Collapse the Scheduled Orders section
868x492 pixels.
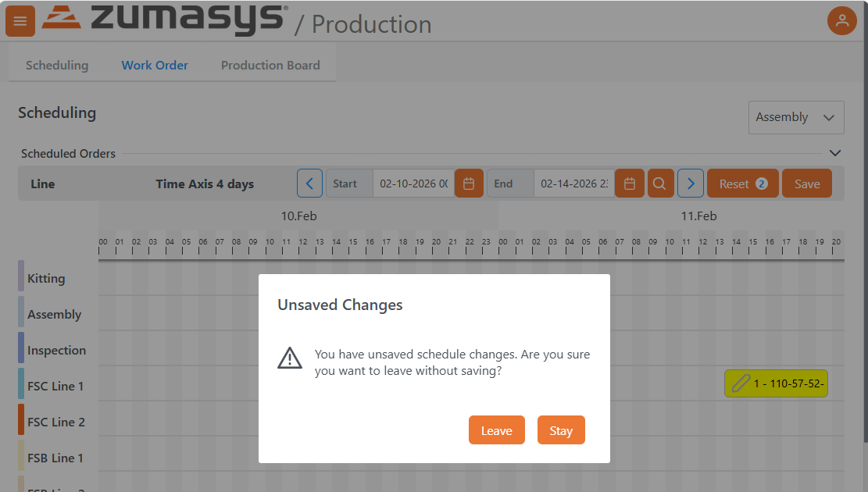click(x=834, y=153)
